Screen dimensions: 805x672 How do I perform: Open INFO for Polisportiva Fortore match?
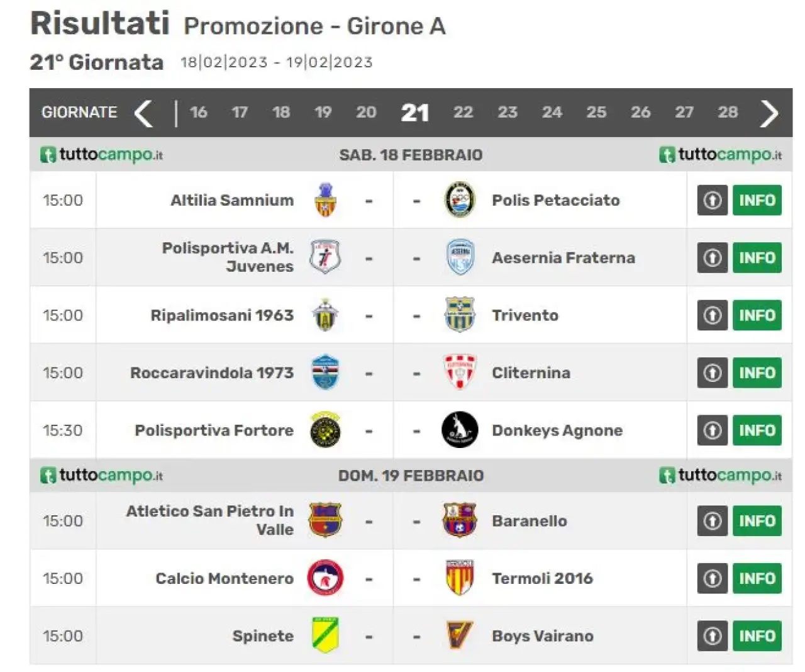coord(757,430)
